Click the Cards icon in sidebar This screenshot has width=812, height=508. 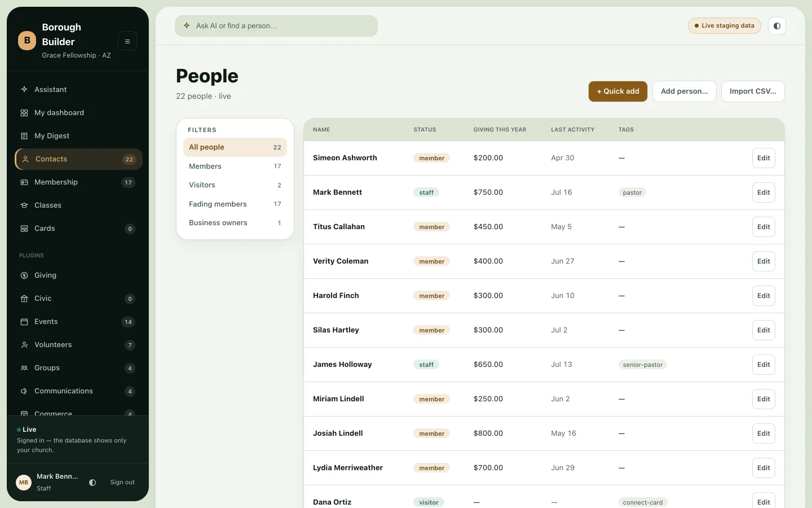point(24,229)
